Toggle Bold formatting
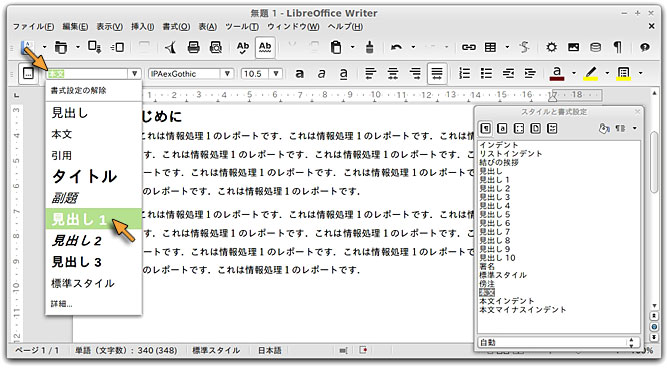Screen dimensions: 667x368 299,74
